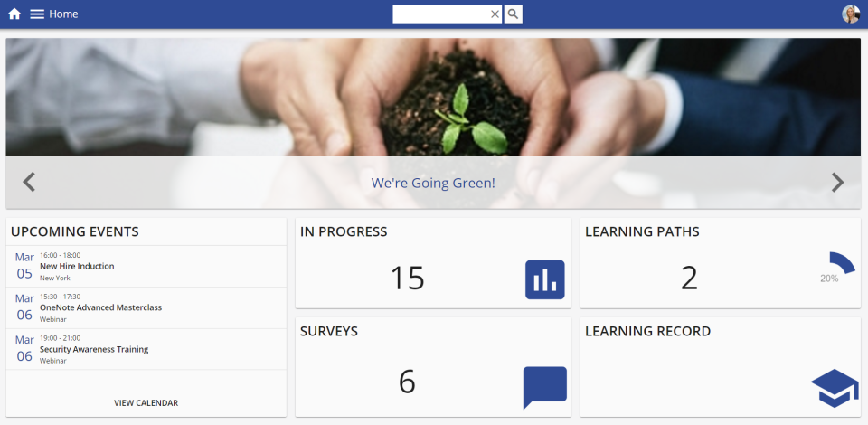Open the New Hire Induction event

click(146, 266)
